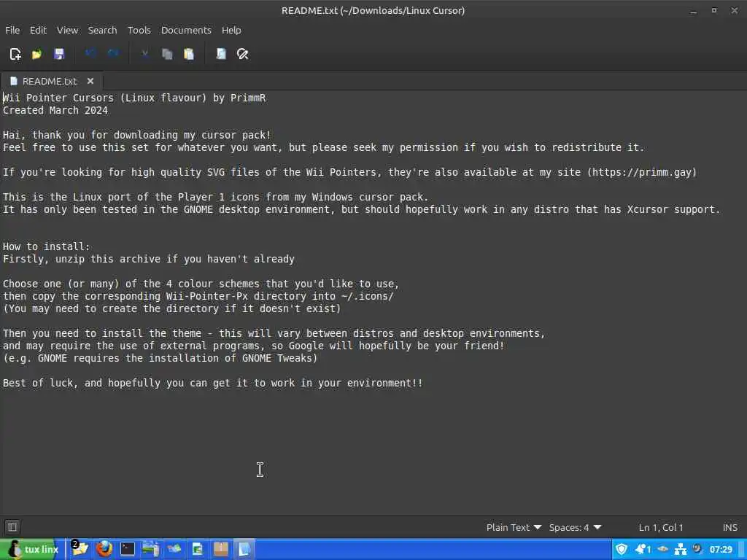
Task: Click the line 'Created March 2024'
Action: 55,110
